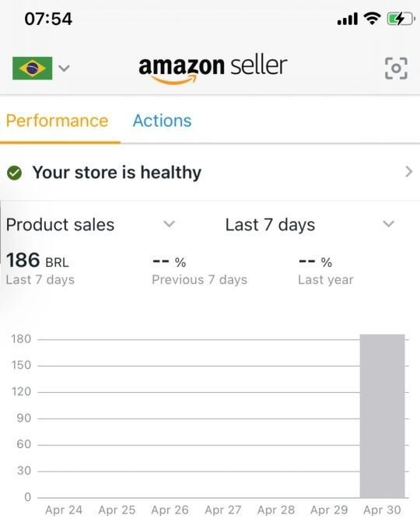
Task: Tap the Apr 24 axis label
Action: pos(64,510)
